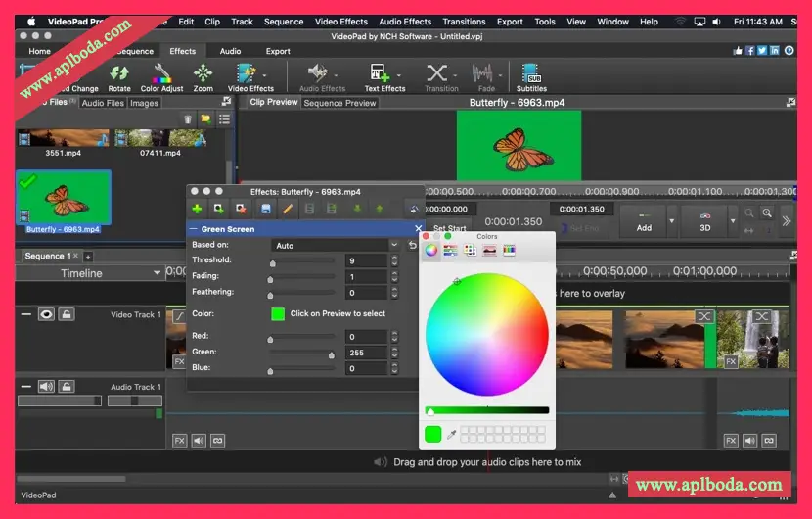The width and height of the screenshot is (812, 519).
Task: Open Color Adjust tool
Action: (x=161, y=77)
